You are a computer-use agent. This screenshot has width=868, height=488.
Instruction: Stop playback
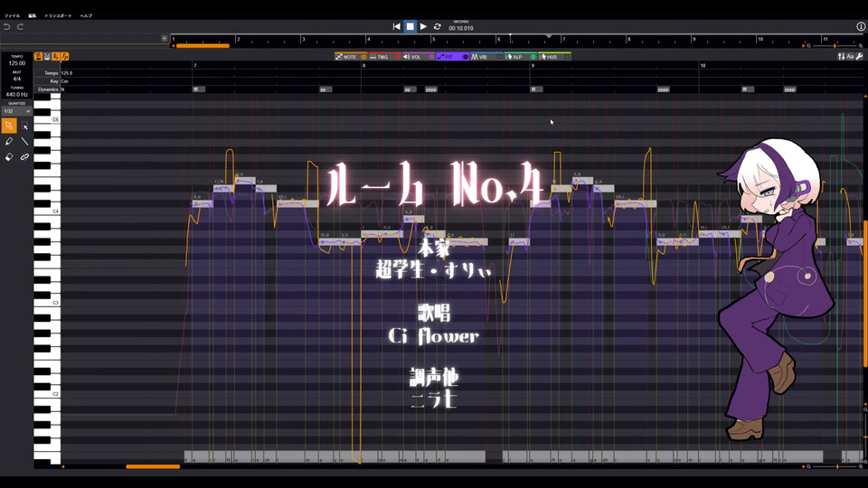pos(410,26)
